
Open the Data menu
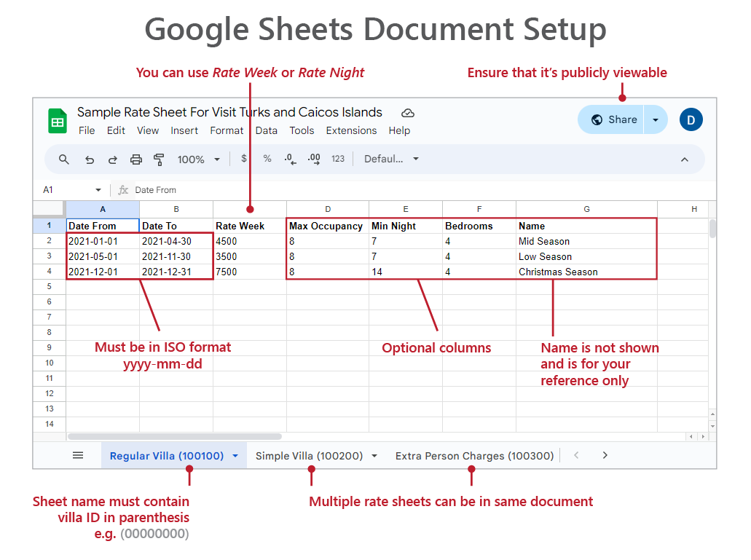click(x=267, y=130)
